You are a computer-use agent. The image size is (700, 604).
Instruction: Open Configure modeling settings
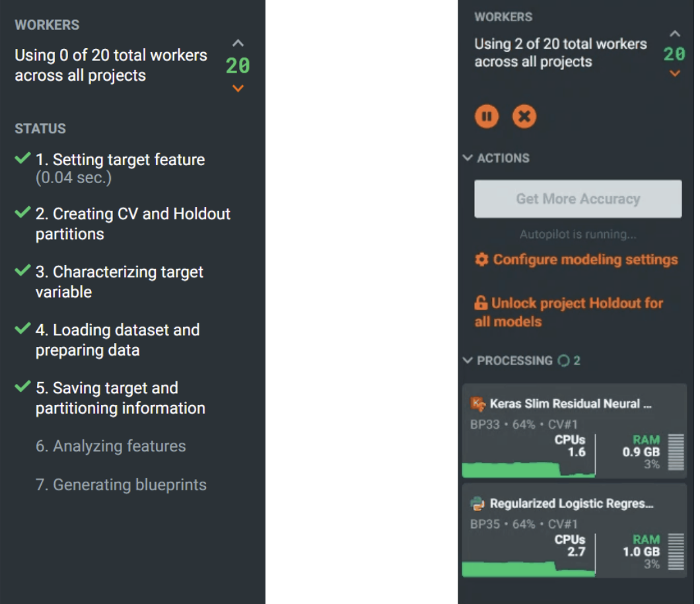[585, 260]
